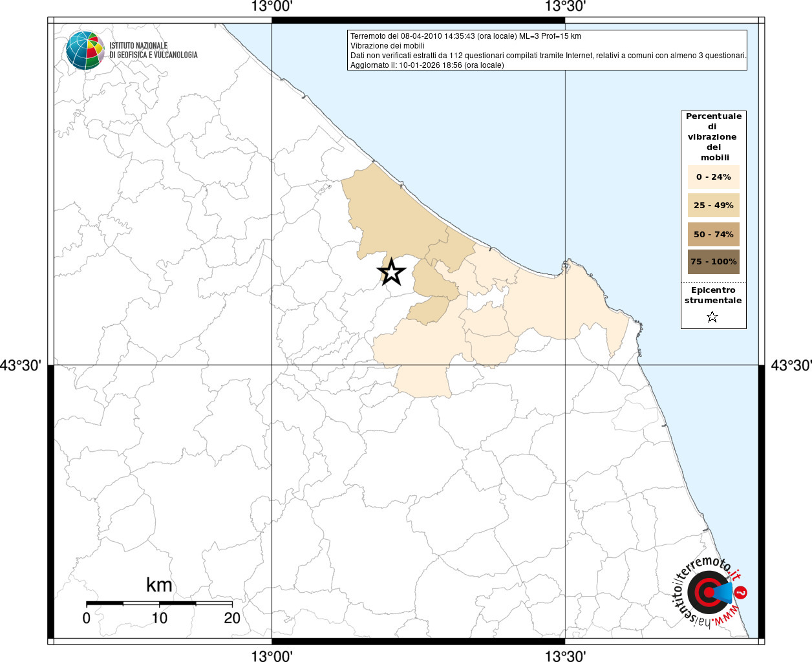The image size is (812, 662).
Task: Click the 'Aggiornato il' update timestamp line
Action: (427, 65)
